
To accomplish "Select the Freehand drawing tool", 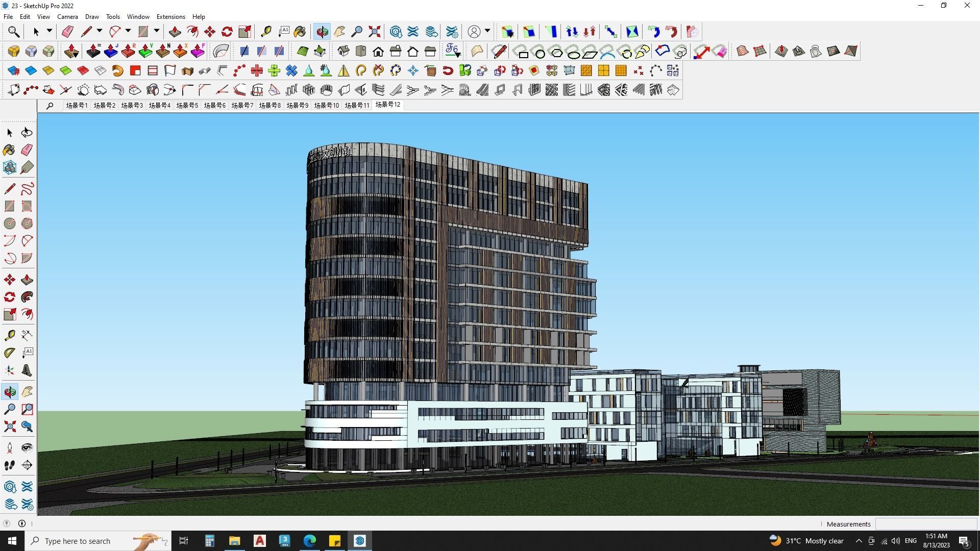I will (x=27, y=189).
